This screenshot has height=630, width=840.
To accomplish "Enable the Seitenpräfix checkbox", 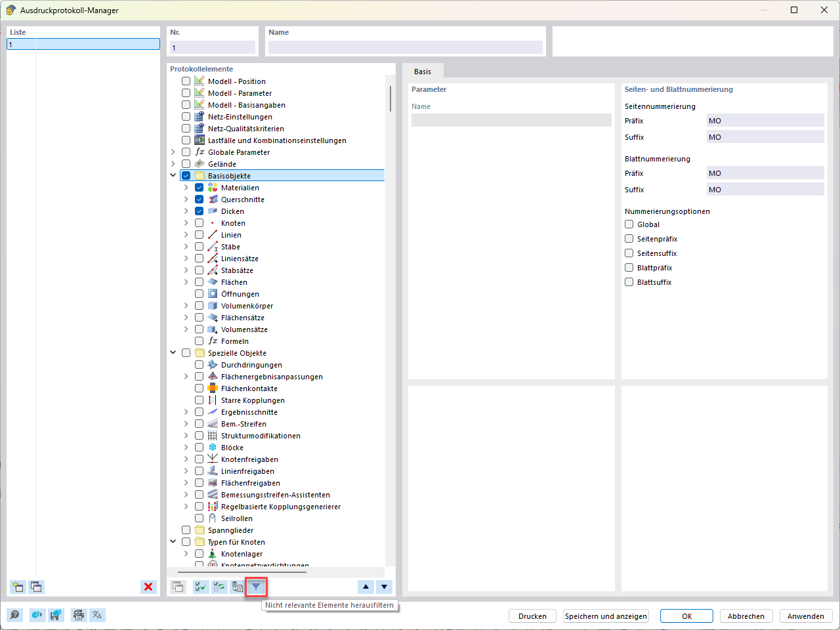I will [x=629, y=239].
